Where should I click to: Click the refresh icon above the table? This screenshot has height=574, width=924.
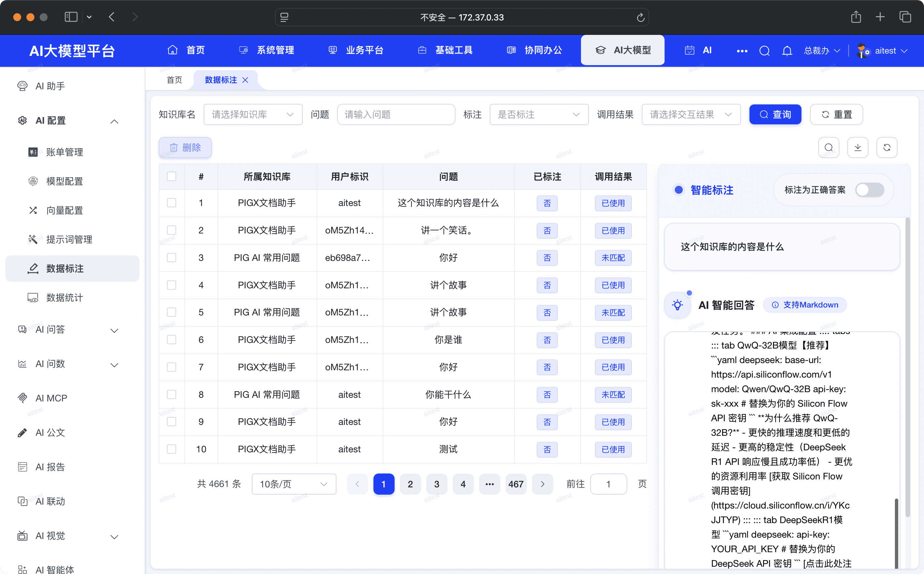887,147
